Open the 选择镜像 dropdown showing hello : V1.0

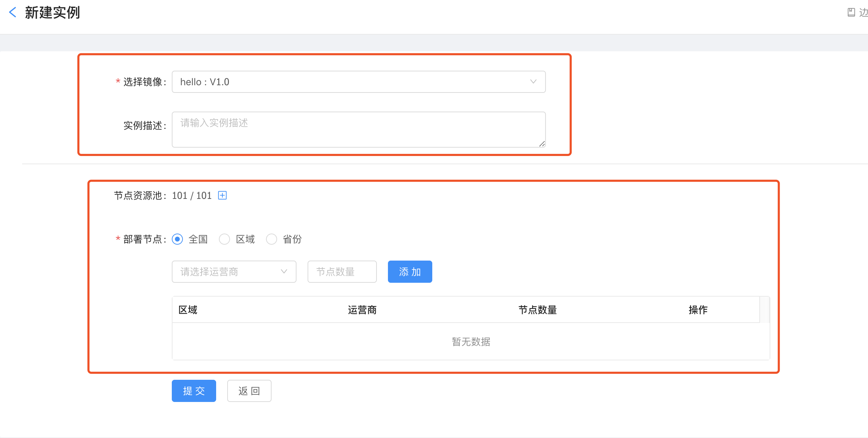pyautogui.click(x=358, y=82)
